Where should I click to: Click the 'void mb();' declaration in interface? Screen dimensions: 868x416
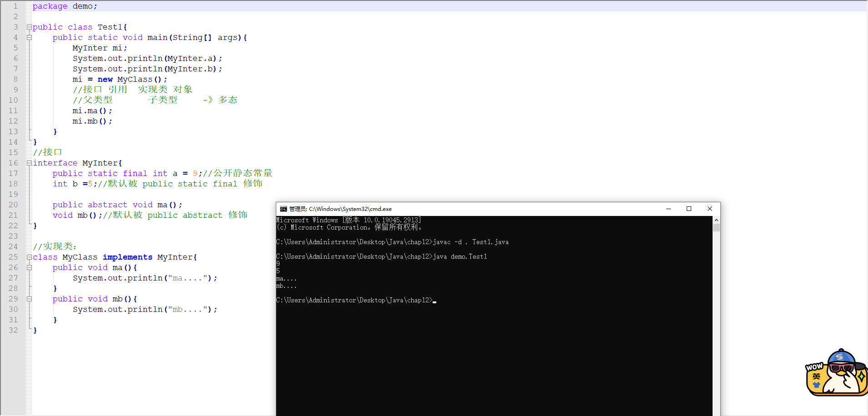tap(77, 216)
